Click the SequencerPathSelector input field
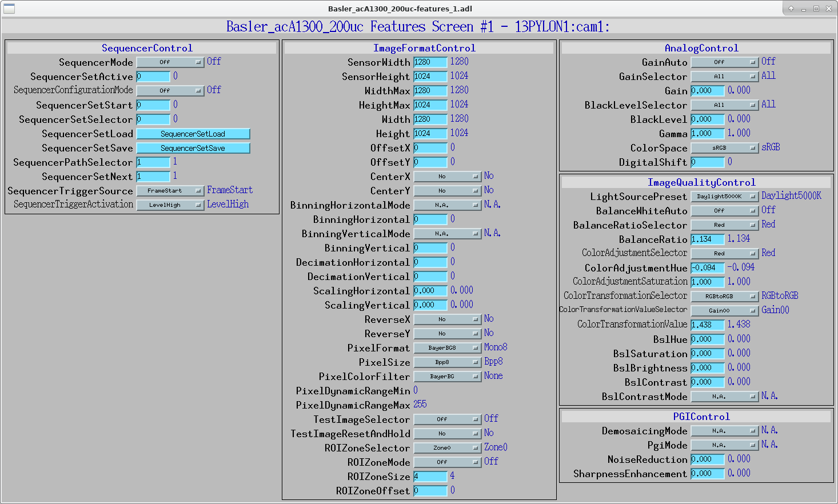Viewport: 838px width, 504px height. point(153,162)
